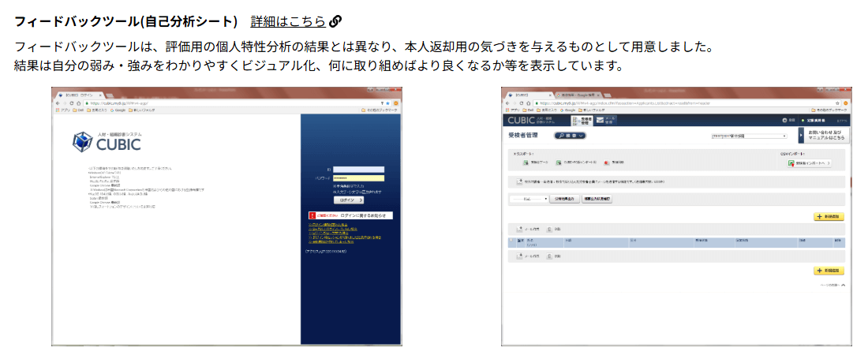Click the browser back arrow in the login window
Viewport: 868px width, 355px height.
point(58,103)
